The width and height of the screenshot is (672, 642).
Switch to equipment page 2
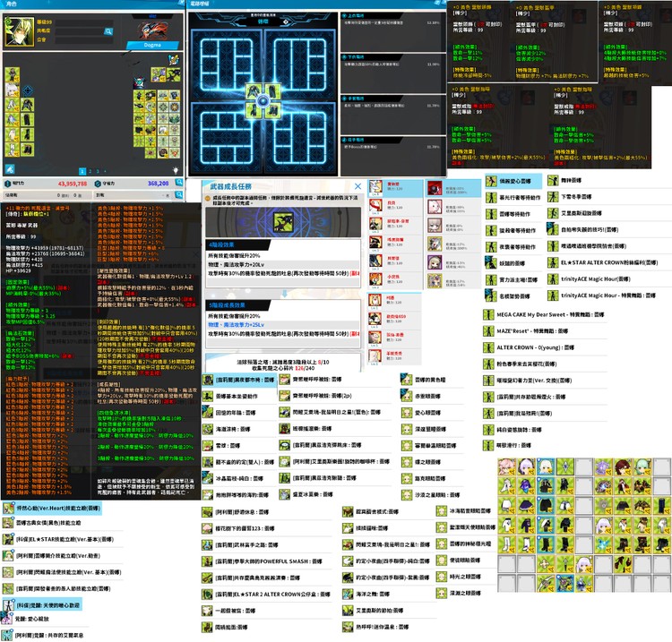[x=91, y=170]
